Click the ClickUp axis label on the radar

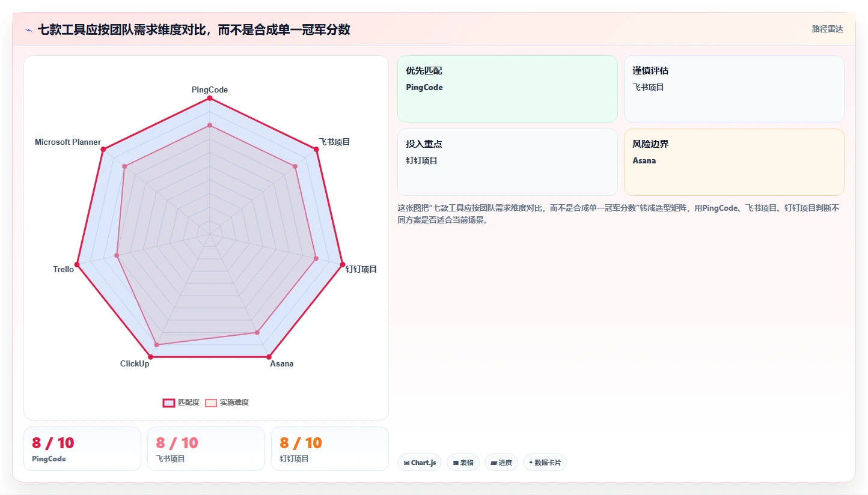pos(135,363)
